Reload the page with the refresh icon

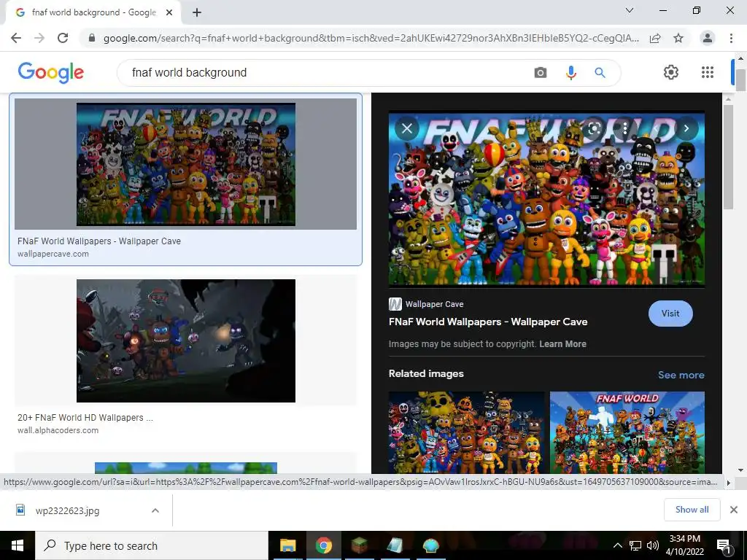63,38
